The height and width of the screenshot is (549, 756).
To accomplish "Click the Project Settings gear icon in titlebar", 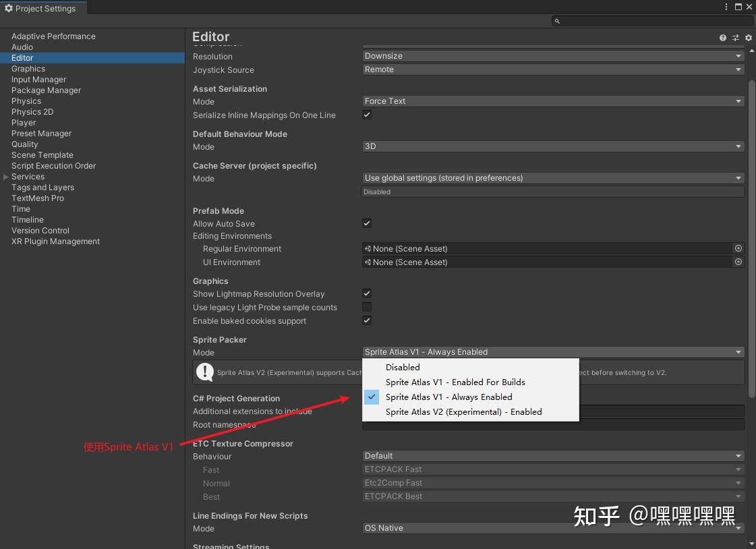I will (7, 8).
